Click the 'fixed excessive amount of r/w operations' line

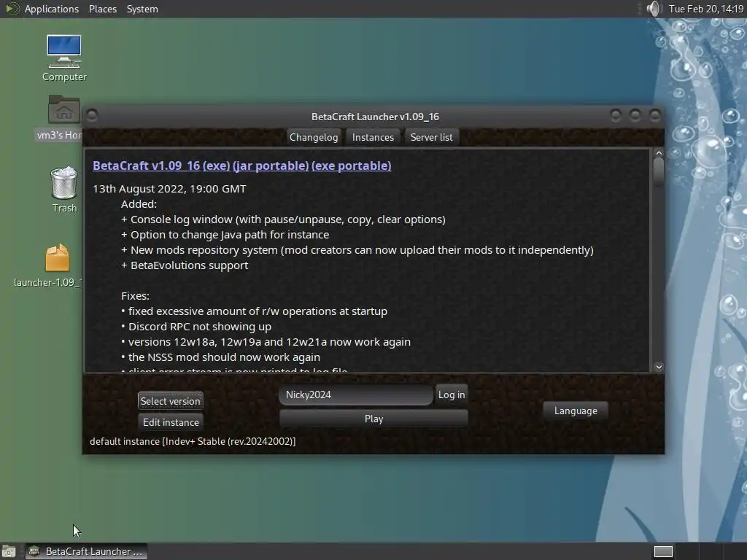(x=254, y=311)
